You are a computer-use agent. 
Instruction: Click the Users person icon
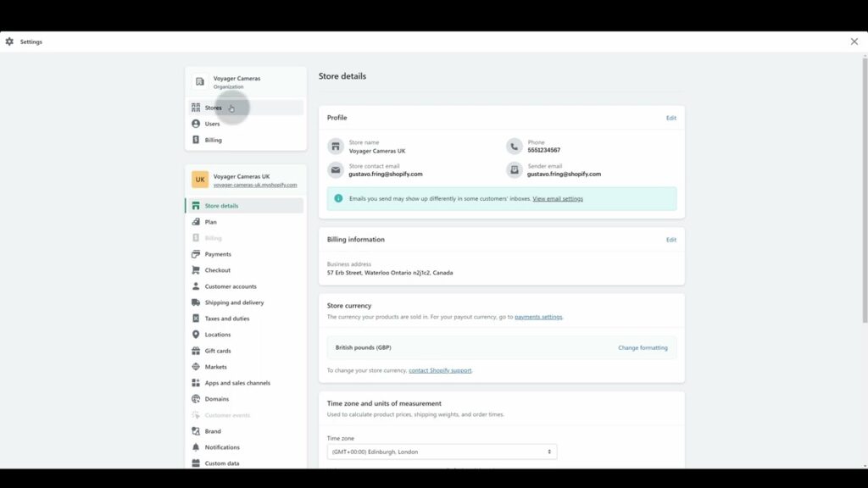(x=196, y=124)
